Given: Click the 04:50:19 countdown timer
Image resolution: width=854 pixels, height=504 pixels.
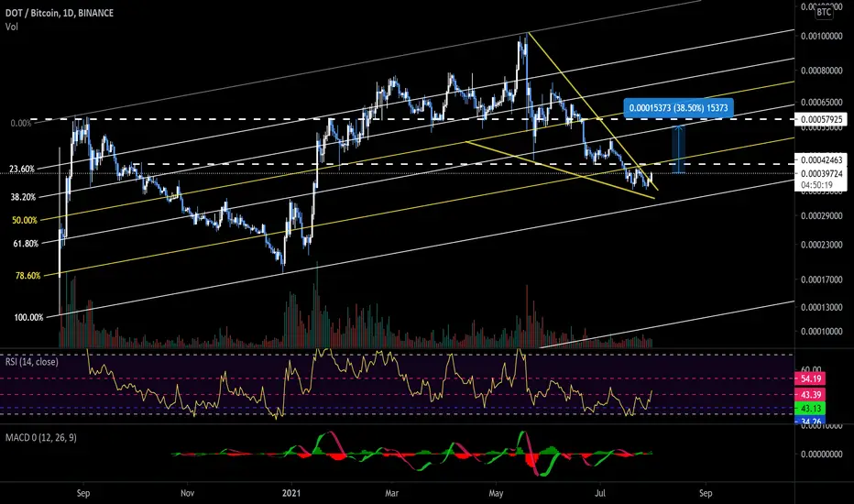Looking at the screenshot, I should pos(816,185).
